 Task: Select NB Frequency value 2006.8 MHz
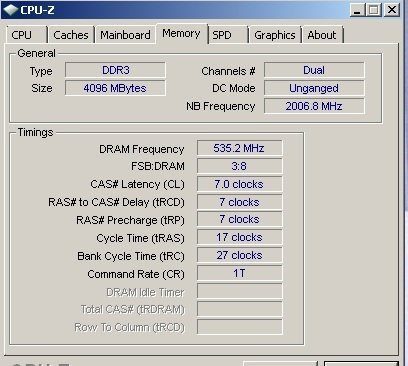click(x=314, y=106)
